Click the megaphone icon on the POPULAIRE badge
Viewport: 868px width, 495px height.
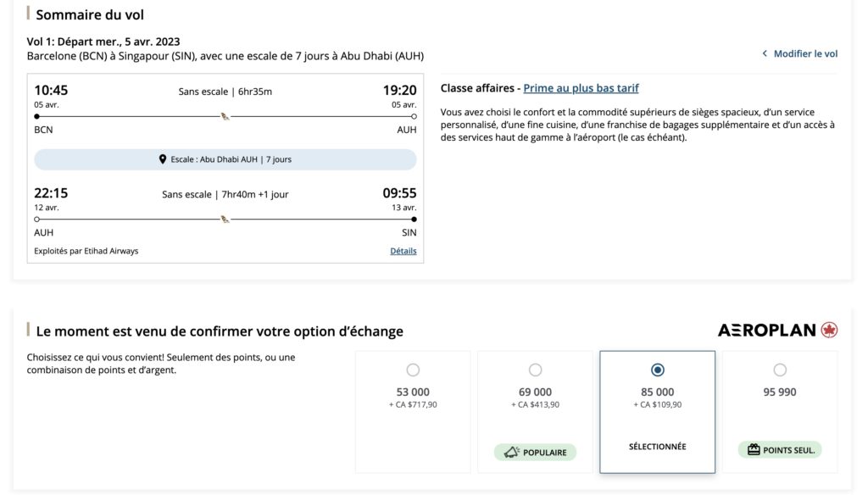pos(511,452)
